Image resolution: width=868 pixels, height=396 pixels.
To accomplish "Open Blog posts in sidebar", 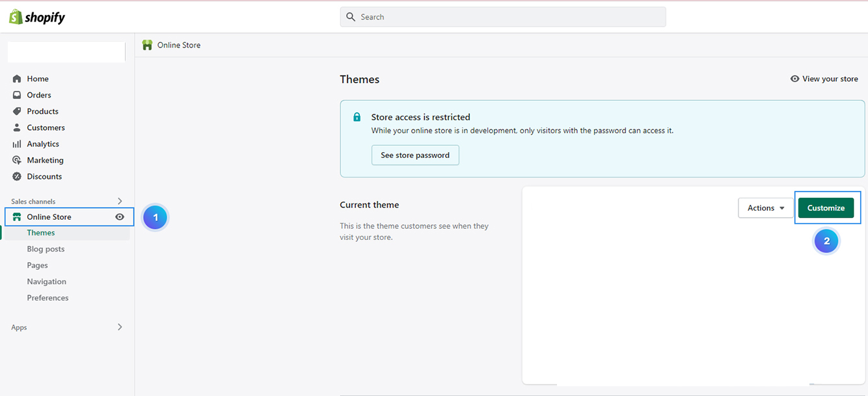I will (46, 249).
